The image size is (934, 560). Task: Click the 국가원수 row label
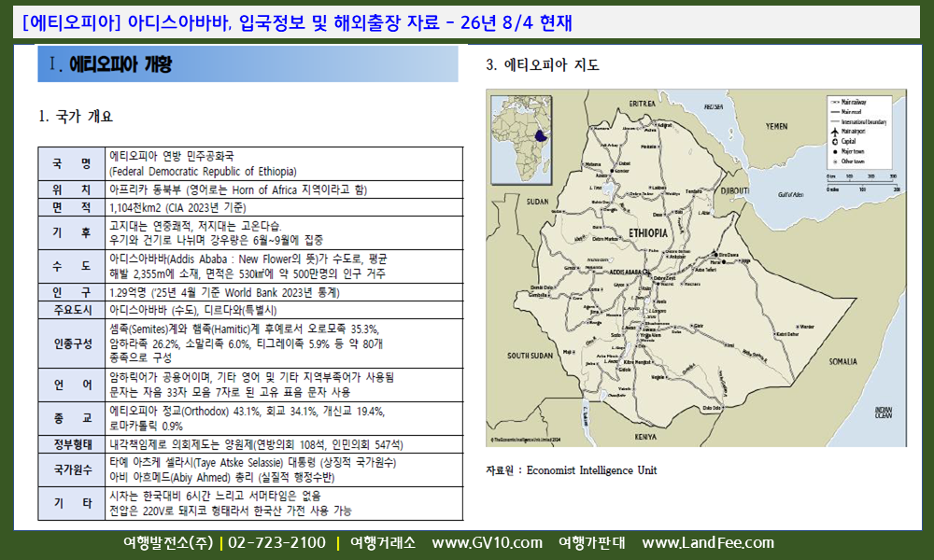tap(72, 470)
